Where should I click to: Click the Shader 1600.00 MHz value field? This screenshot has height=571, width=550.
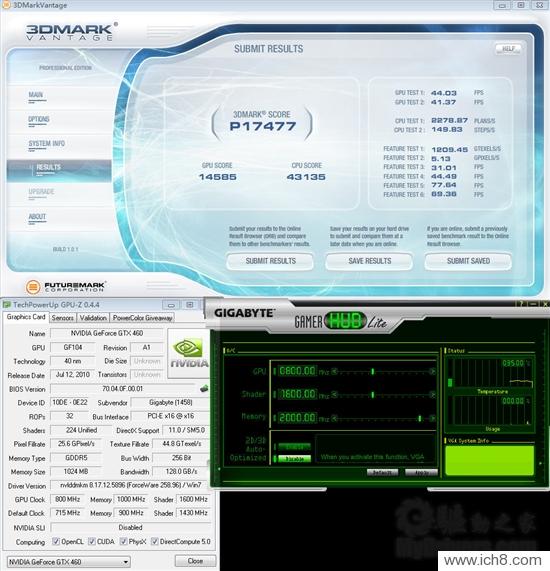coord(297,394)
